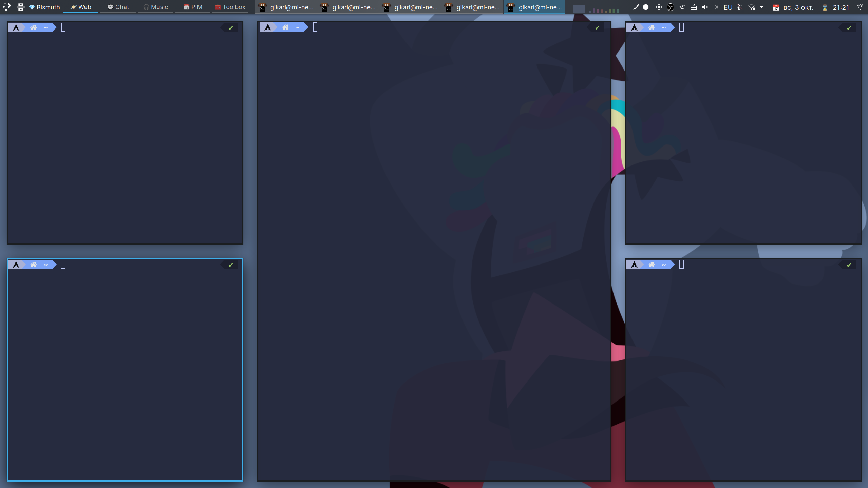
Task: Switch to the Music activity
Action: click(155, 7)
